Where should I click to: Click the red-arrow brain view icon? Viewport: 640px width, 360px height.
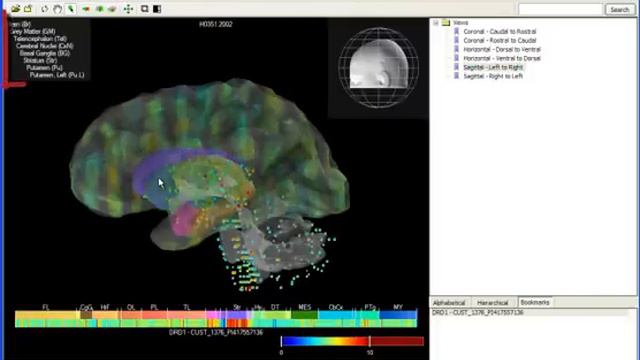pos(86,9)
